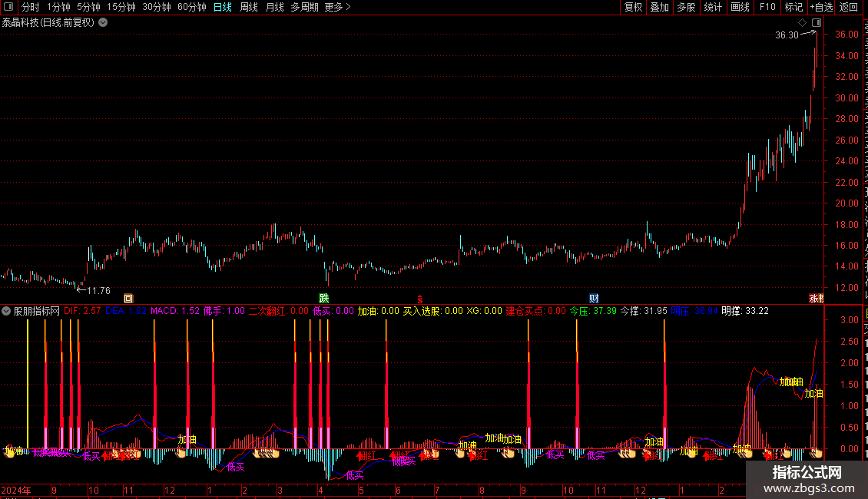Click the 今撑: 31.95 value
This screenshot has width=868, height=499.
pos(644,311)
